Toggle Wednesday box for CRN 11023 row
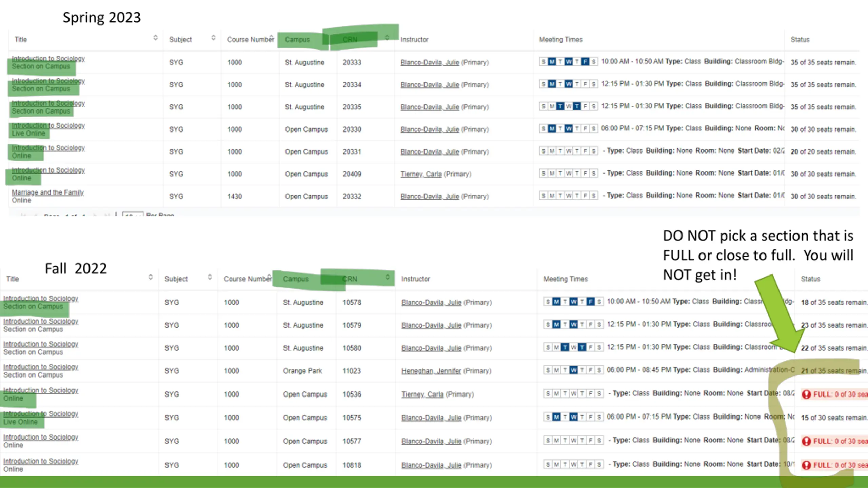Screen dimensions: 868x488 click(573, 370)
